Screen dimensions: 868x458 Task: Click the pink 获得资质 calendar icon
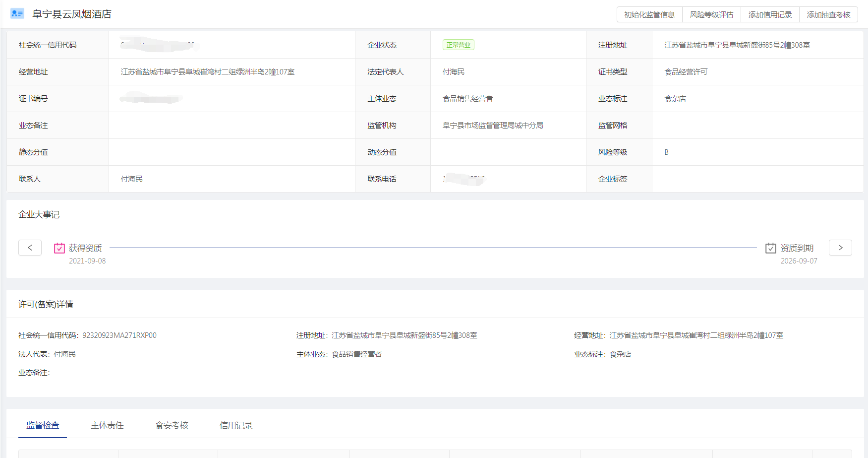[x=59, y=248]
